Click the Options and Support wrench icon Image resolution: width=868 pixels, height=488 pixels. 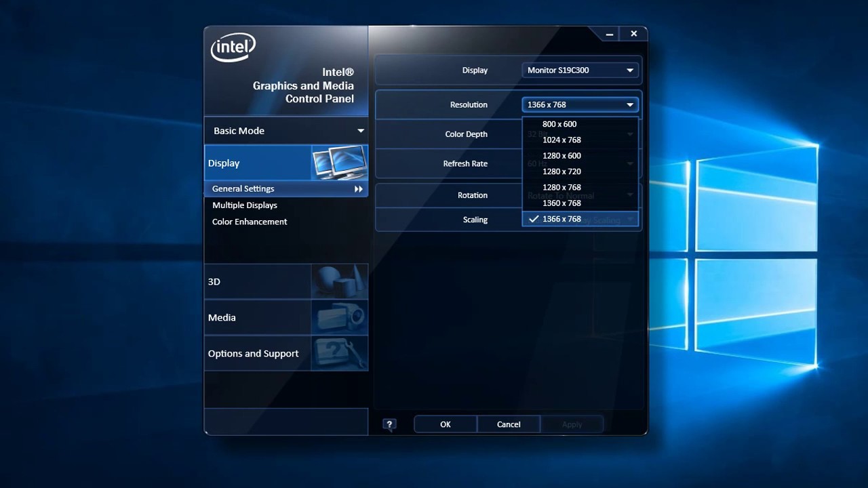[339, 353]
